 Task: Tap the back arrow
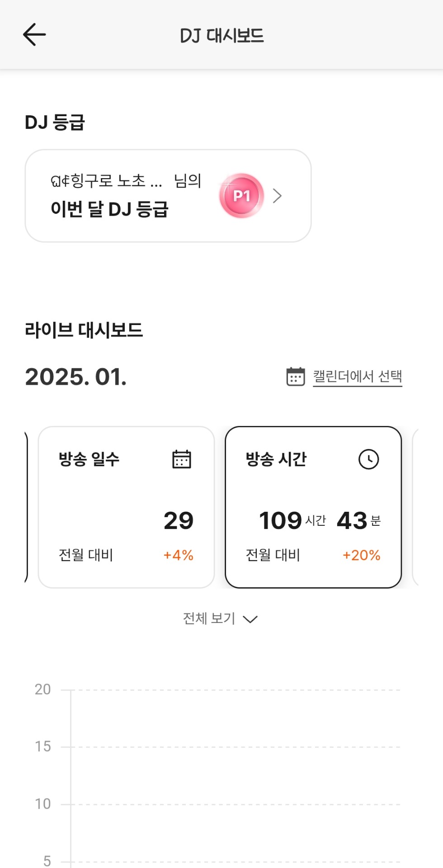pyautogui.click(x=34, y=35)
